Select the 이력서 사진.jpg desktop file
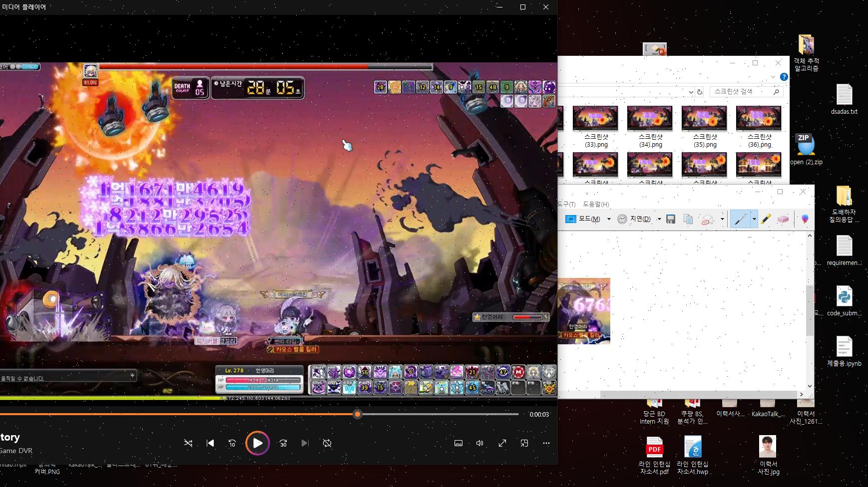 click(768, 456)
